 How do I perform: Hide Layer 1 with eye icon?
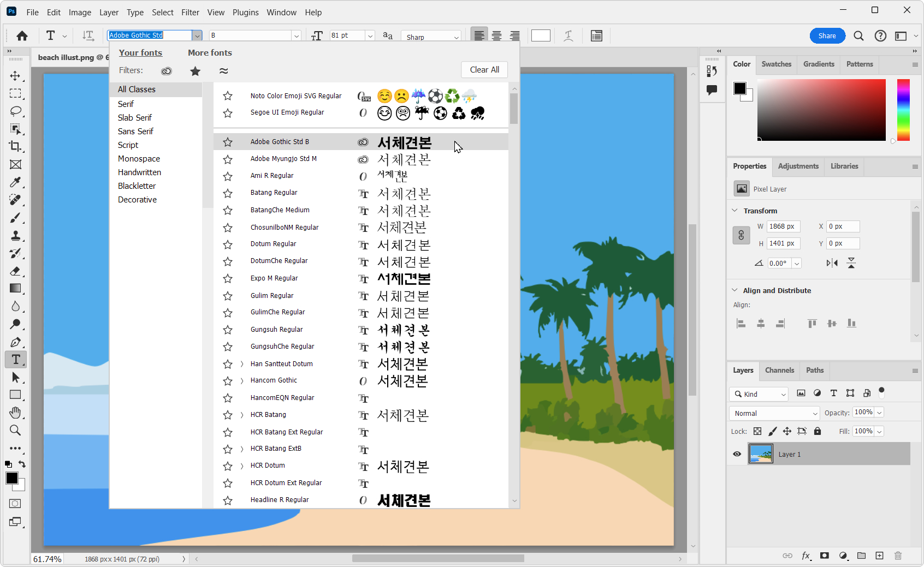tap(737, 454)
